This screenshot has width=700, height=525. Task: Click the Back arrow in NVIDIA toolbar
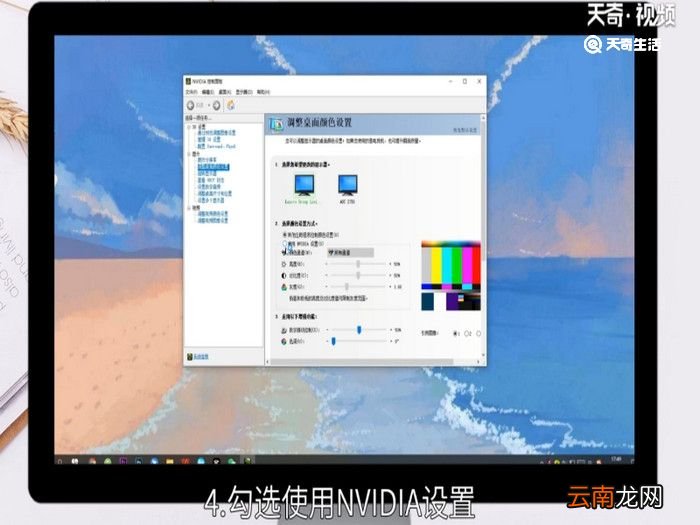191,105
